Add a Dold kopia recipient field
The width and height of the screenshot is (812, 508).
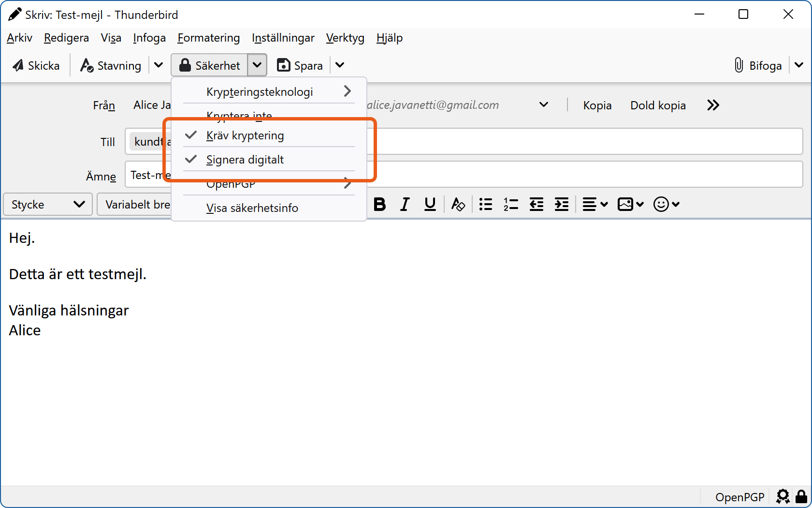pyautogui.click(x=658, y=105)
